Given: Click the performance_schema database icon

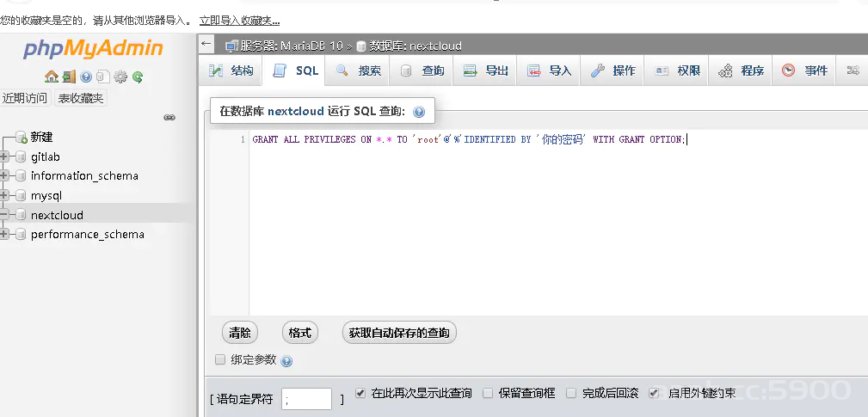Looking at the screenshot, I should (21, 234).
